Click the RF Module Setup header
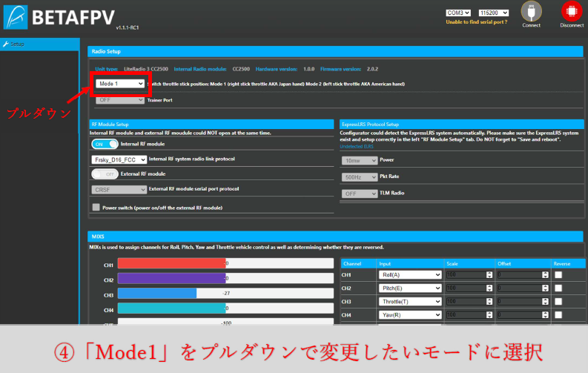The image size is (588, 373). click(x=211, y=124)
